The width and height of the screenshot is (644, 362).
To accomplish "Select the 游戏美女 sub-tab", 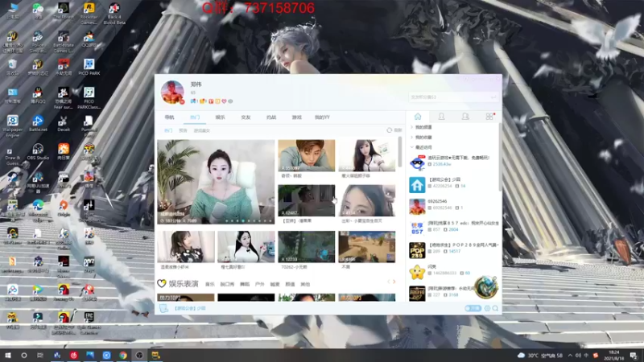I will 202,130.
